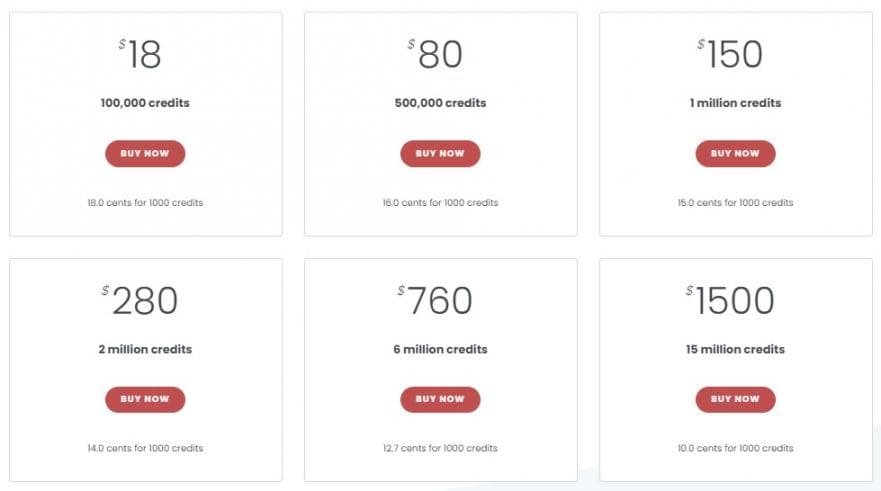
Task: Hit BUY NOW under 2 million credits
Action: (145, 400)
